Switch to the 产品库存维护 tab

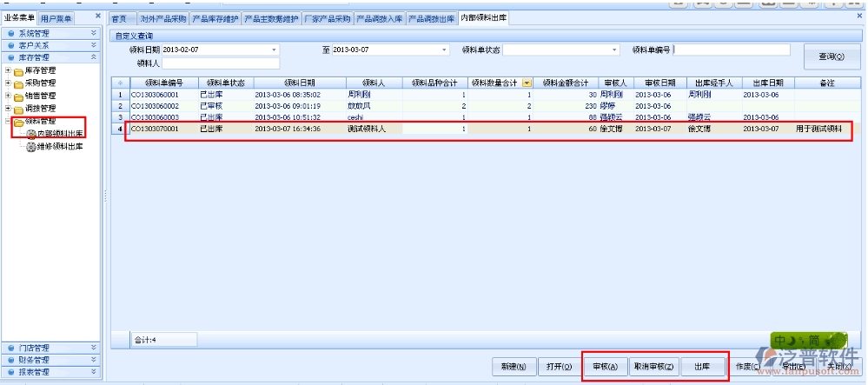(x=215, y=18)
